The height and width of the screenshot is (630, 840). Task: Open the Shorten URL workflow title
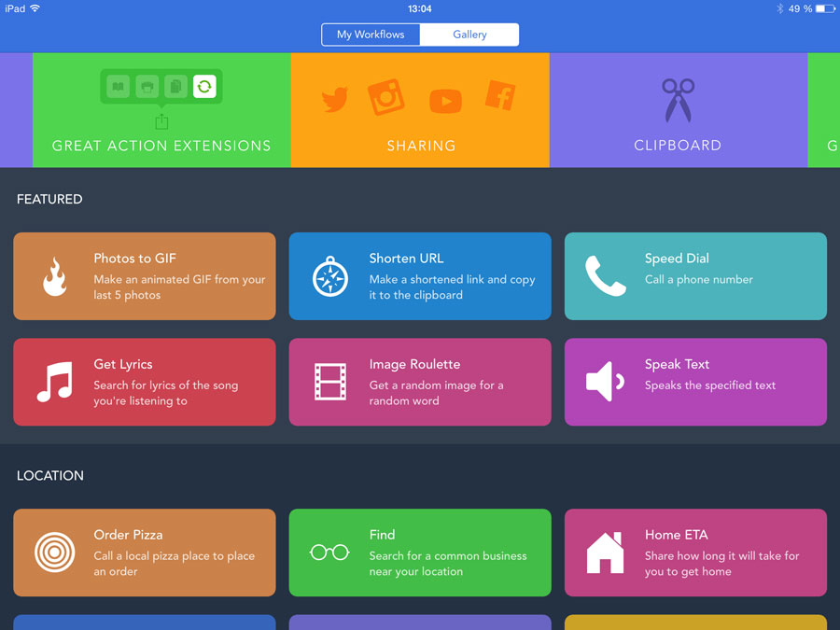(406, 259)
